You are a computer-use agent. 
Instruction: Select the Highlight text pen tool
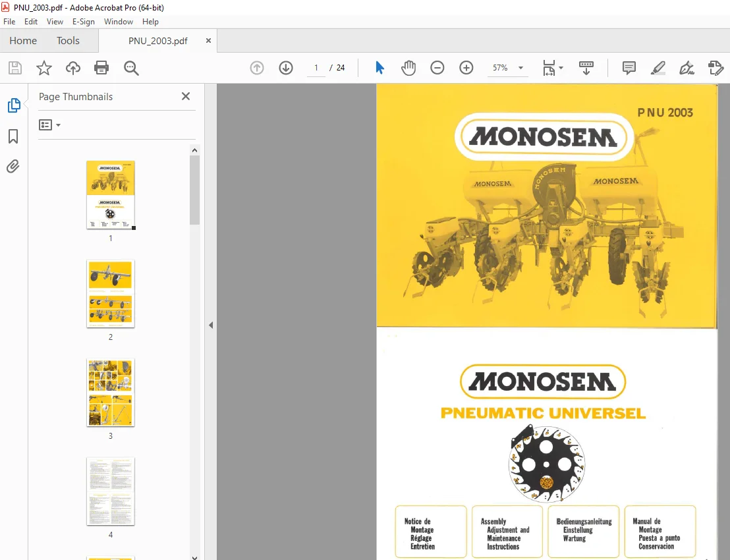(x=658, y=68)
